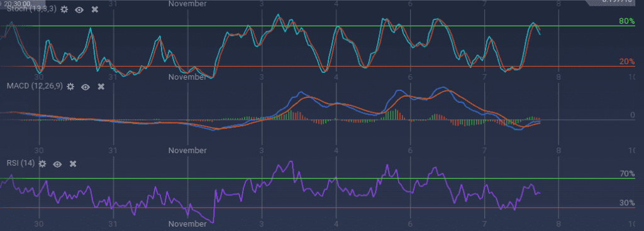Screen dimensions: 644x231
Task: Click the 80% level label in Stoch
Action: point(627,21)
